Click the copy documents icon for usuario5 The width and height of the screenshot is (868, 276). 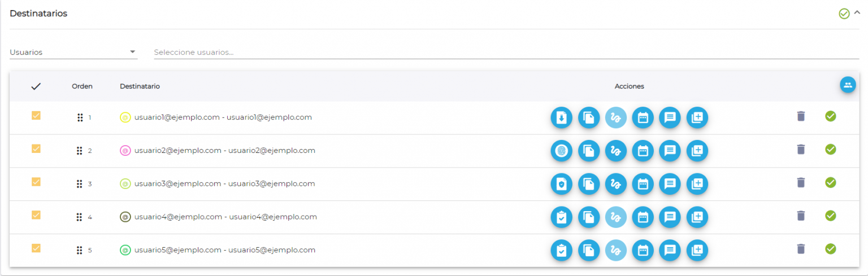click(x=588, y=250)
